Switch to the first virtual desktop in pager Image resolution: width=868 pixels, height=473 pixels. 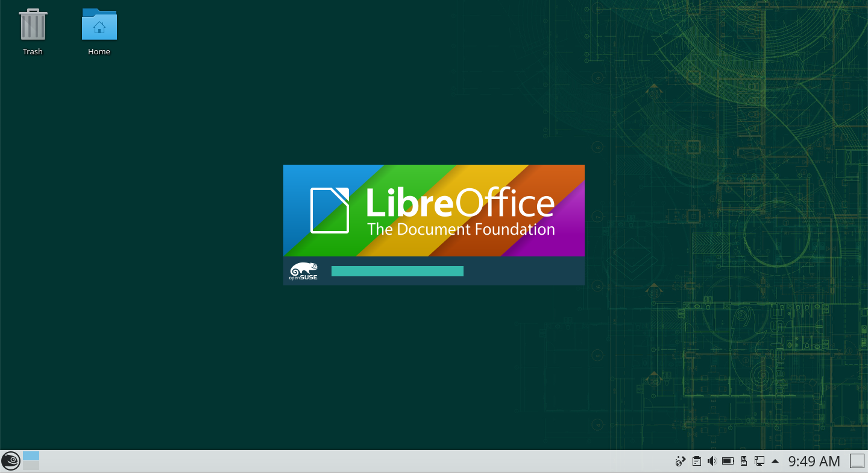[31, 456]
